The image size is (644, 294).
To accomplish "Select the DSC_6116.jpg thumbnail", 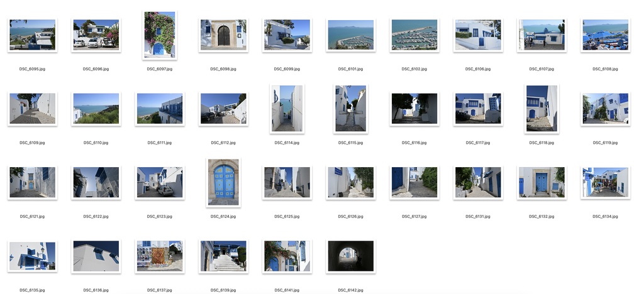I will (x=414, y=109).
